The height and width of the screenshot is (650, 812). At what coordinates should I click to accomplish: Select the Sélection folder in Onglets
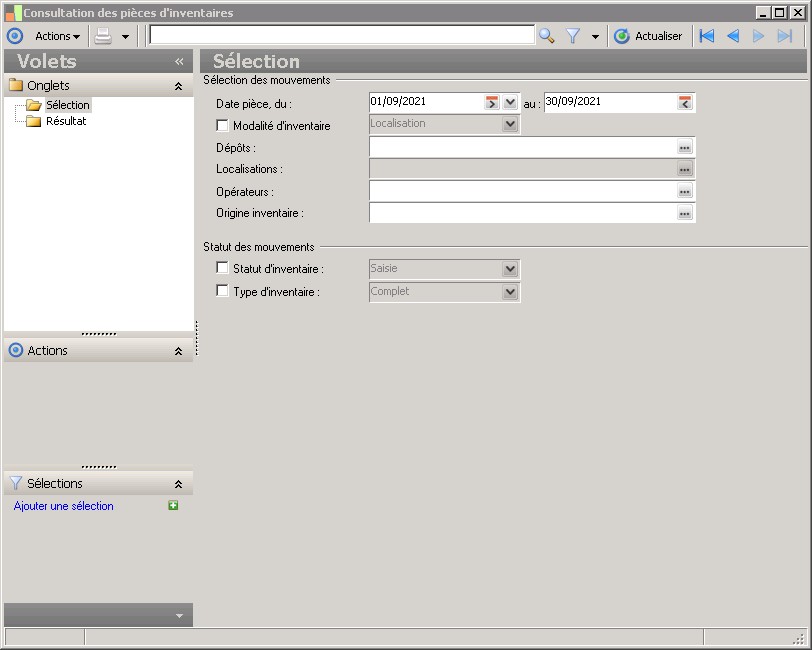(x=67, y=105)
